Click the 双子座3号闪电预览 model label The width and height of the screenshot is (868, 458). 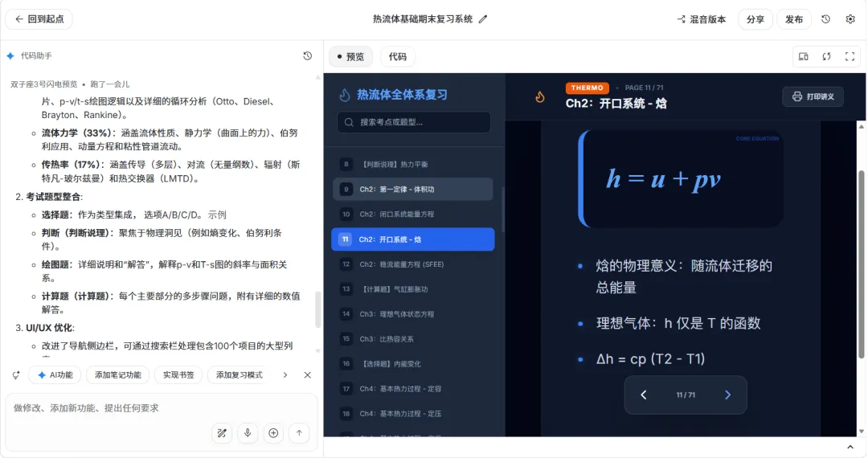[43, 84]
